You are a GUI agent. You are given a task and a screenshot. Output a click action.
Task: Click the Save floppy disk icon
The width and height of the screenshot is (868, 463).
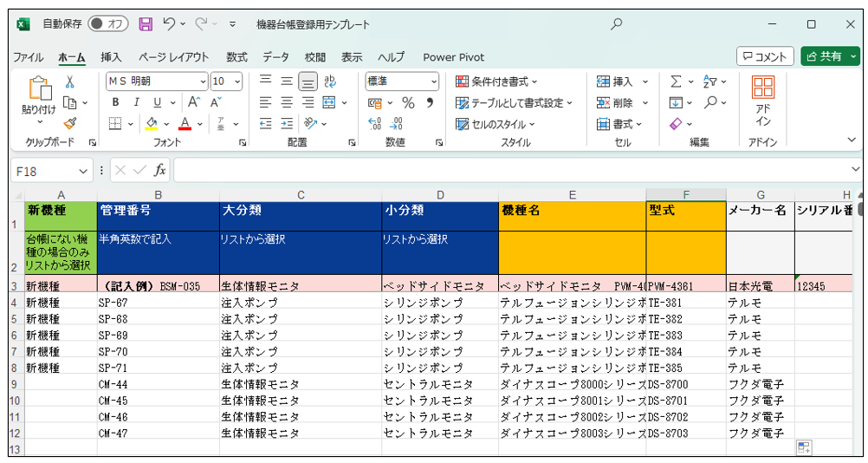click(x=146, y=23)
